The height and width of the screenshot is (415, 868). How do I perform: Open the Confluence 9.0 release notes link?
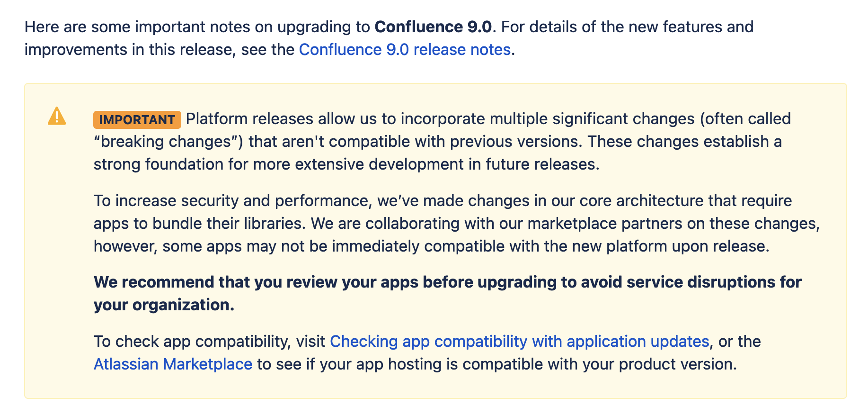[x=405, y=50]
